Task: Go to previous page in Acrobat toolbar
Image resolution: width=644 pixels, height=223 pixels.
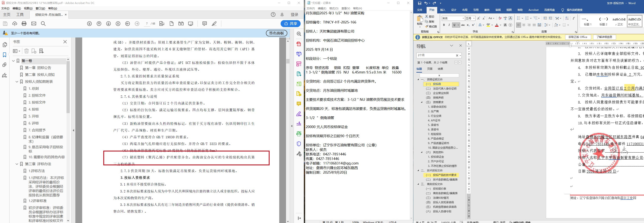Action: [x=99, y=24]
